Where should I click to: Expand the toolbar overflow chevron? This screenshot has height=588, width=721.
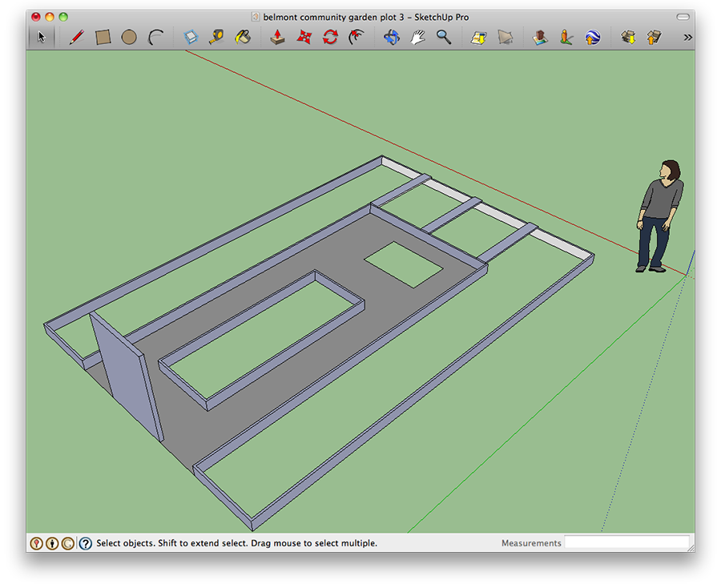pyautogui.click(x=687, y=37)
